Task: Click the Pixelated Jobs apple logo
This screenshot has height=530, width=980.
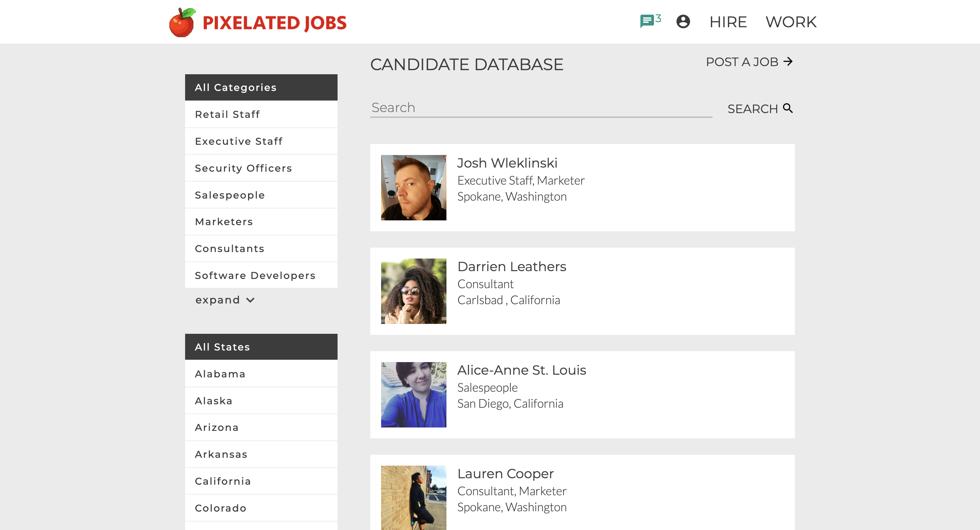Action: [x=182, y=22]
